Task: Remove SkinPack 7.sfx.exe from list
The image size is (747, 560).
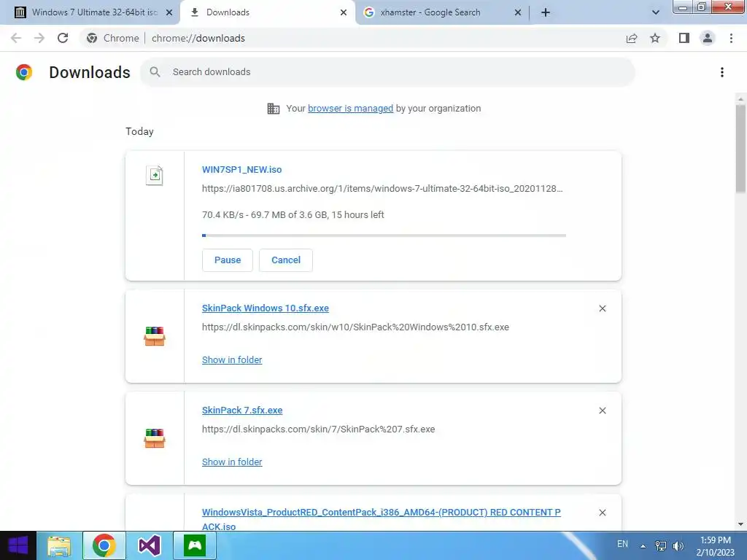Action: pyautogui.click(x=602, y=411)
